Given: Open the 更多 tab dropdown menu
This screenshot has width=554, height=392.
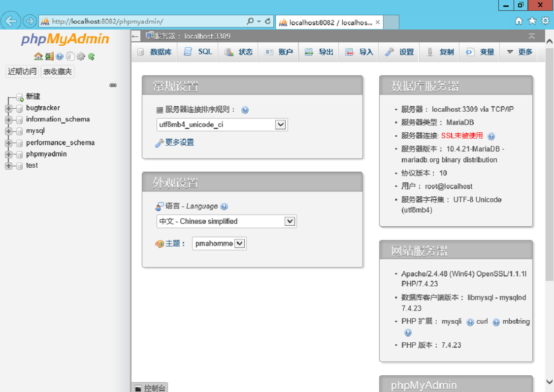Looking at the screenshot, I should (520, 52).
